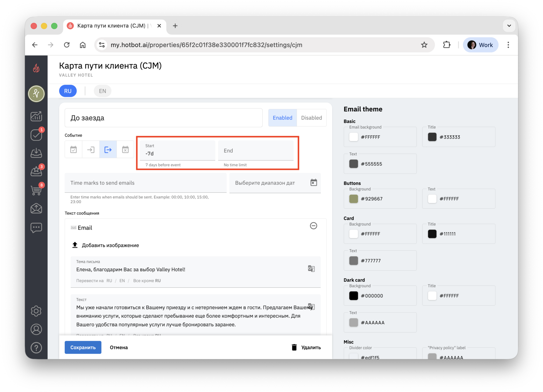The height and width of the screenshot is (392, 543).
Task: Go to the browser home page
Action: coord(83,45)
